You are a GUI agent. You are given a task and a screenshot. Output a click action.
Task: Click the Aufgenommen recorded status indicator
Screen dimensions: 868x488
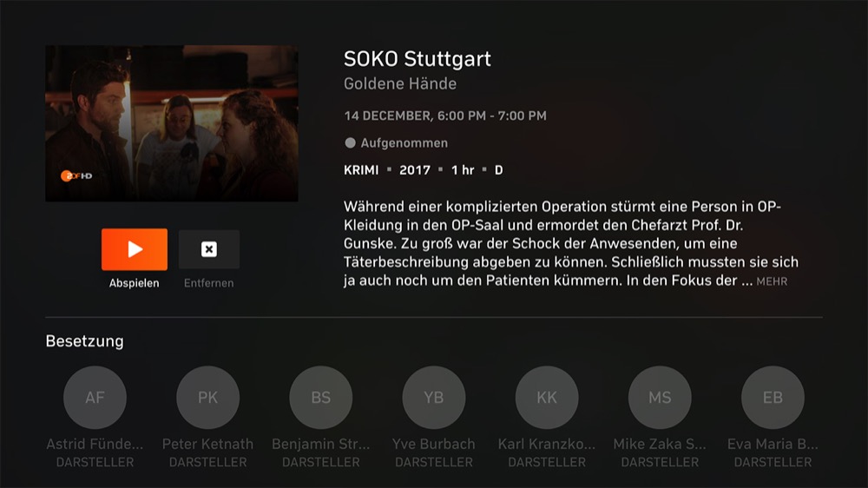(x=397, y=143)
